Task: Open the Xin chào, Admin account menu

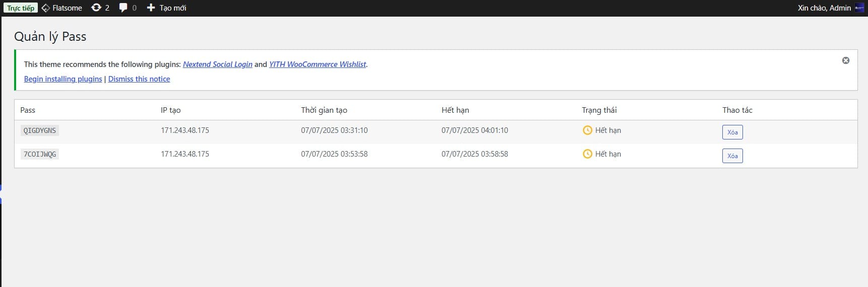Action: (x=824, y=8)
